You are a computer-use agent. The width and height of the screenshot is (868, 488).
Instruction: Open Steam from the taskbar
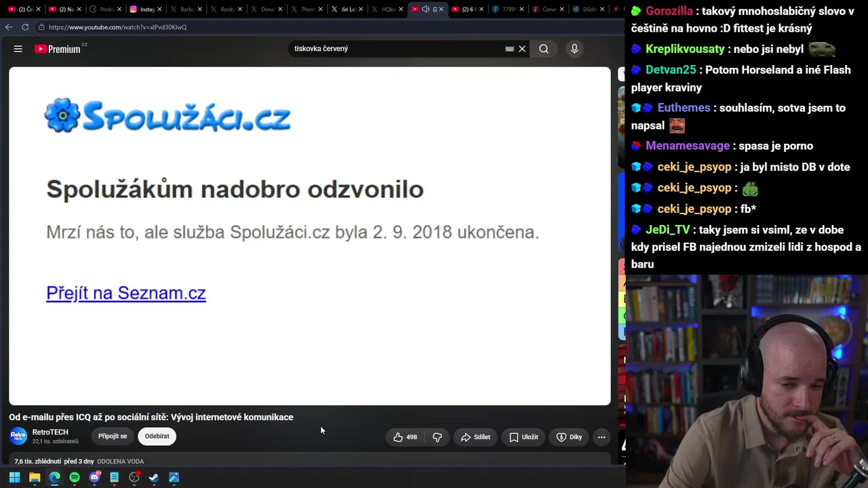[x=154, y=477]
